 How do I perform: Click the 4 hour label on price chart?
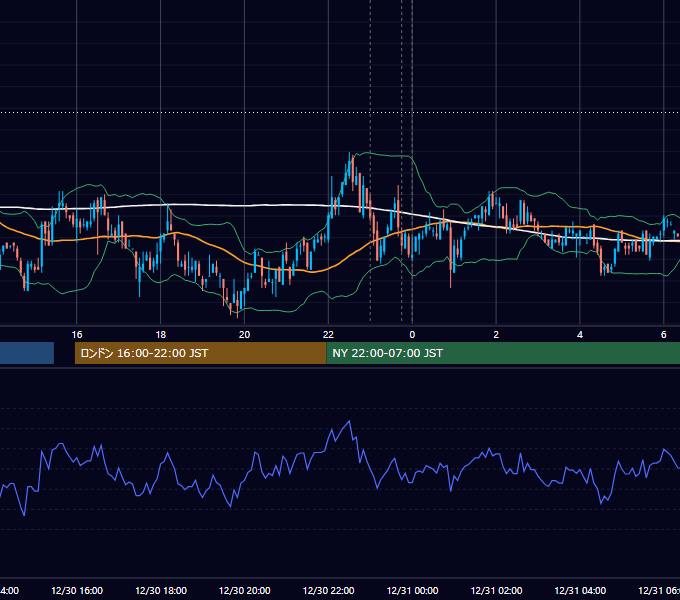(x=580, y=335)
